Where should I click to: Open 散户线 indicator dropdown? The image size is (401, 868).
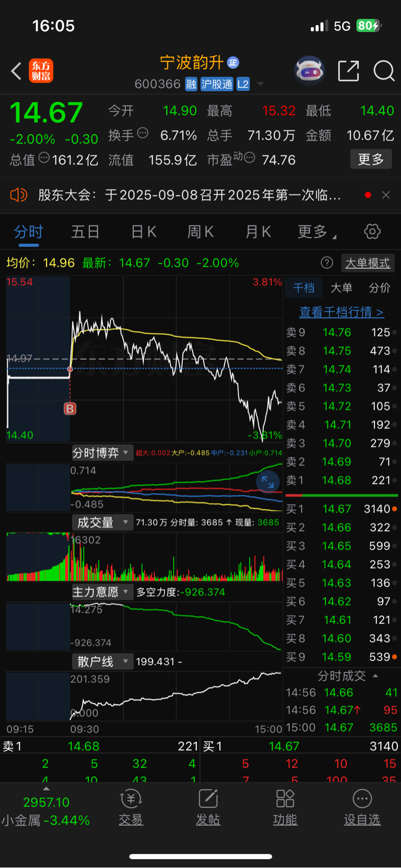coord(102,661)
